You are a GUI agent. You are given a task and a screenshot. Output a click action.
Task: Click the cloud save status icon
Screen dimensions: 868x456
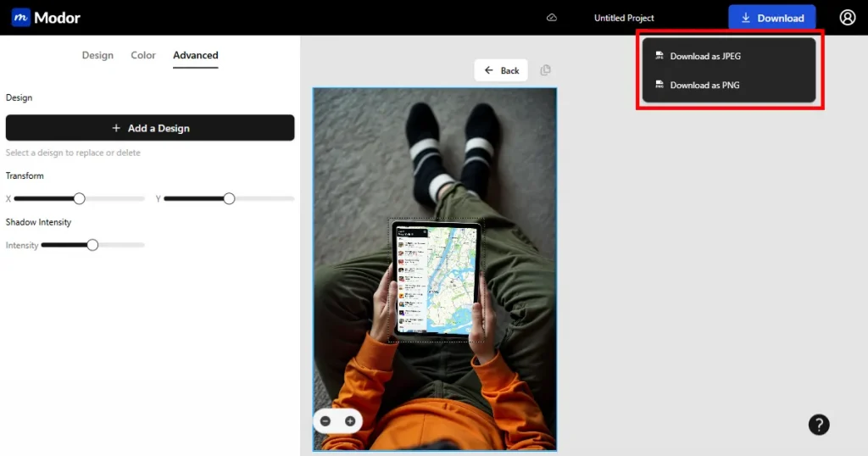(552, 18)
